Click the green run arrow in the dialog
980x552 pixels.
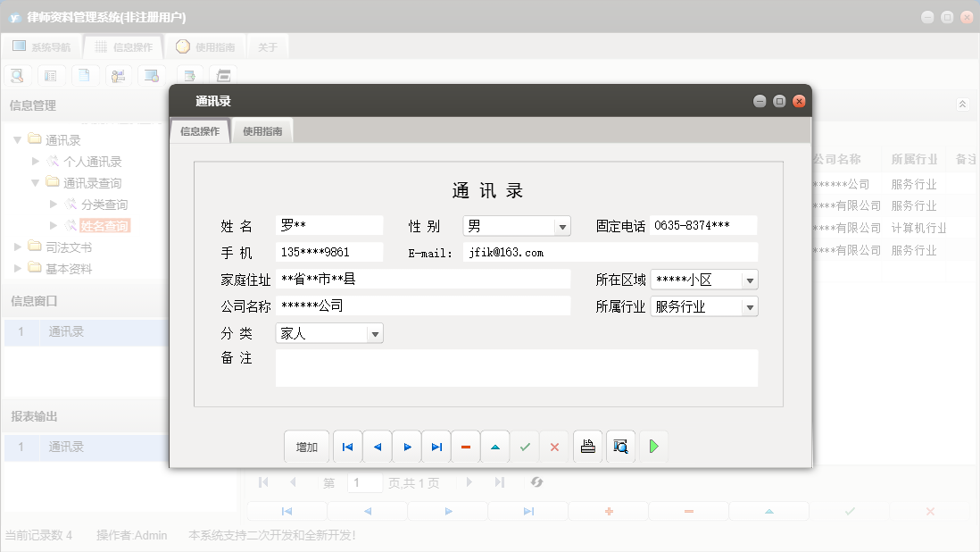[x=653, y=446]
